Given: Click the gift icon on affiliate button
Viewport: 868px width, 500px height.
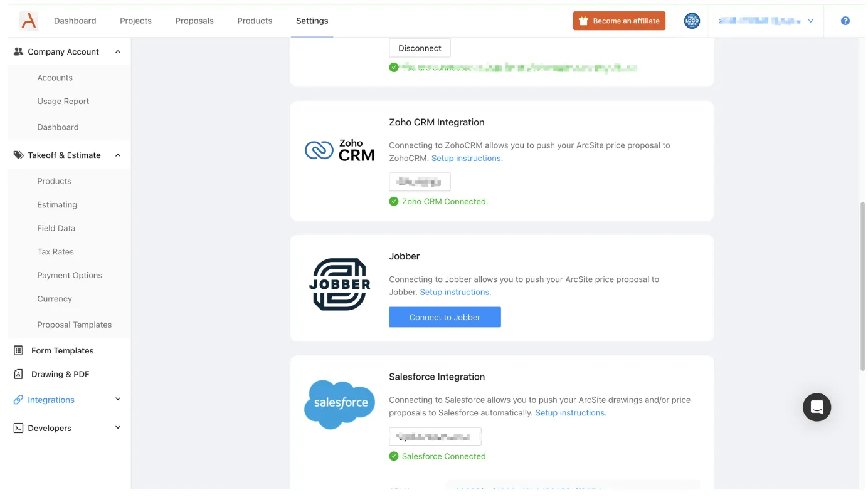Looking at the screenshot, I should (x=583, y=21).
